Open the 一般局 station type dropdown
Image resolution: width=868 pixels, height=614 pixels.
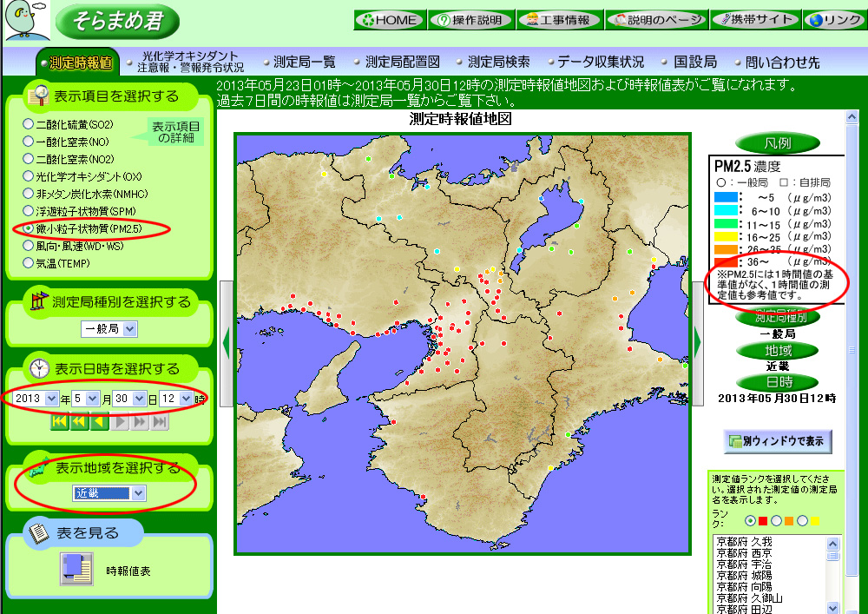click(108, 329)
